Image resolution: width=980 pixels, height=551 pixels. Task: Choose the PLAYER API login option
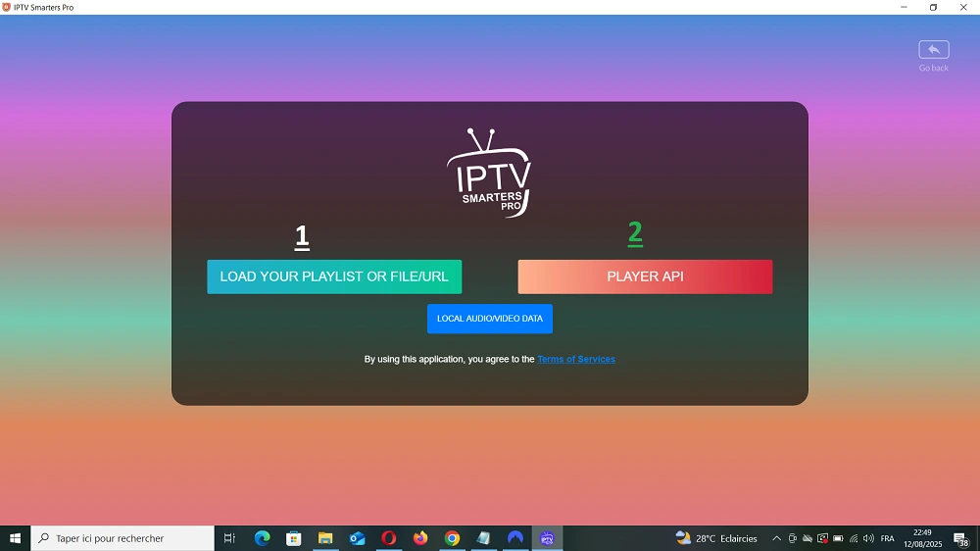(x=645, y=276)
